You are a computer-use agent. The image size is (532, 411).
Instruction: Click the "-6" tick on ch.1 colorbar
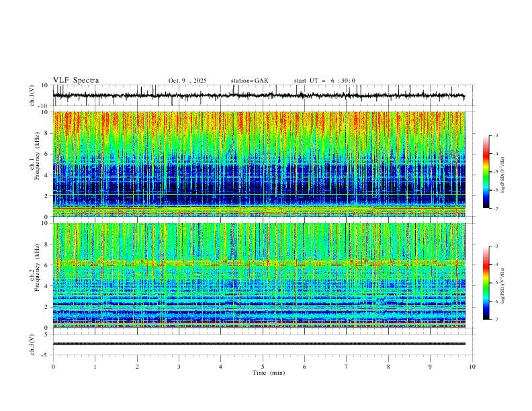[x=496, y=190]
